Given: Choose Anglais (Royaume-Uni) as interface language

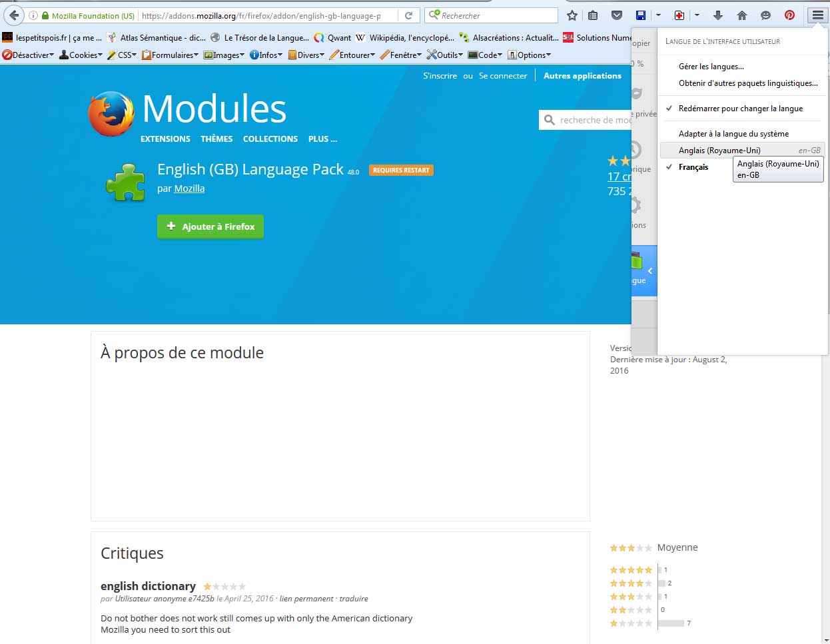Looking at the screenshot, I should coord(719,151).
